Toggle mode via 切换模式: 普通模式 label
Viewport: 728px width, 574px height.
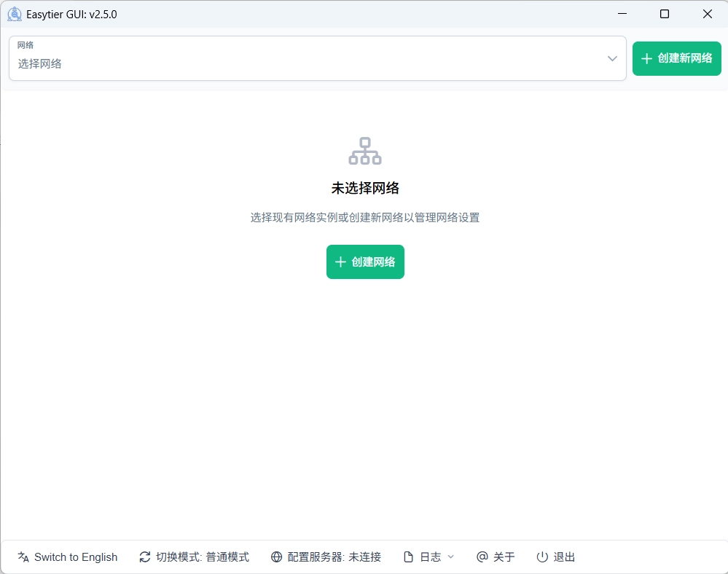point(203,557)
